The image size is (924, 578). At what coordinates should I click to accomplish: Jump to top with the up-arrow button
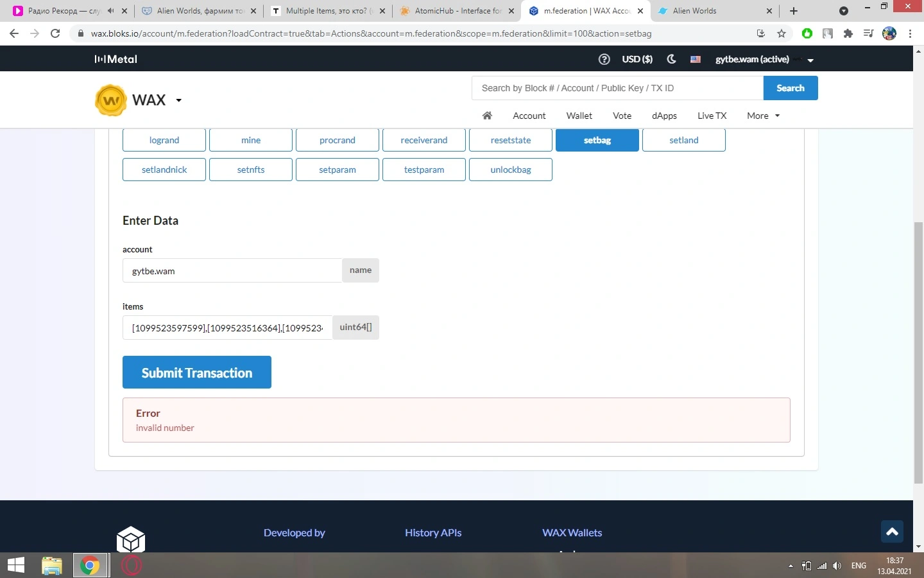(x=892, y=531)
